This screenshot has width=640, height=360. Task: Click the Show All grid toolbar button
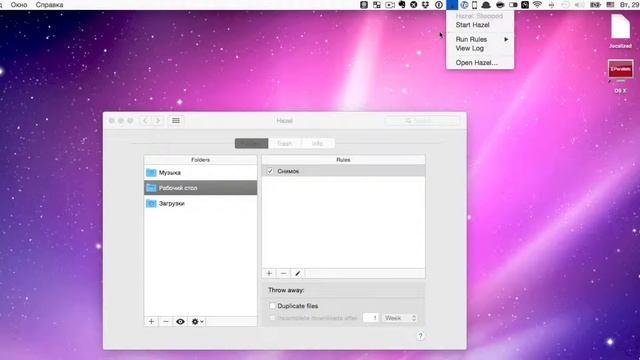click(176, 120)
